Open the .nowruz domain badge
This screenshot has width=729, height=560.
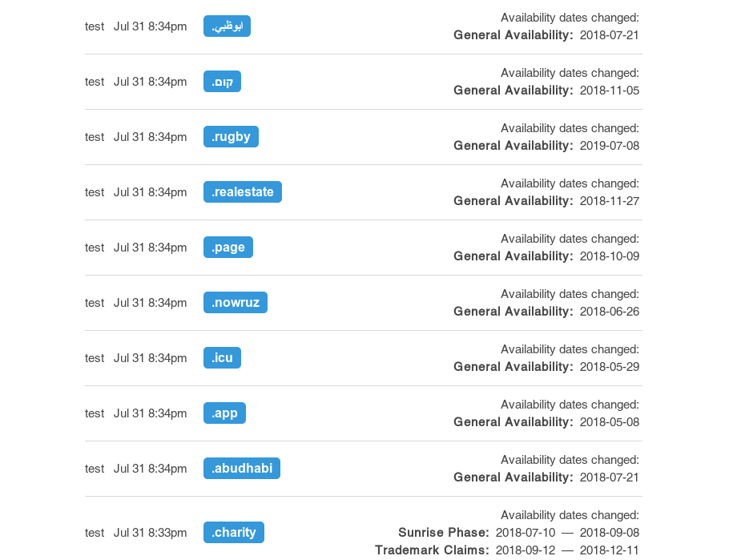(x=235, y=303)
